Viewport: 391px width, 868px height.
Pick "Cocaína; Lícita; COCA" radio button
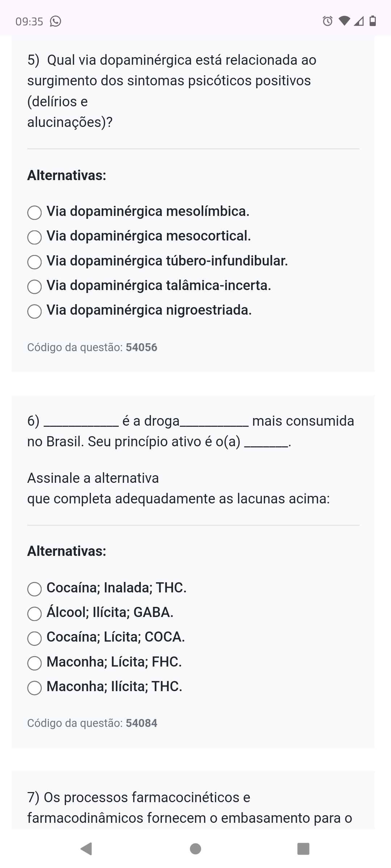(x=34, y=638)
